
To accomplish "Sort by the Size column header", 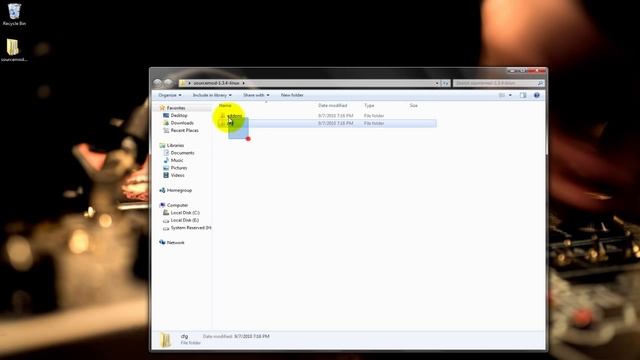I will pyautogui.click(x=413, y=105).
